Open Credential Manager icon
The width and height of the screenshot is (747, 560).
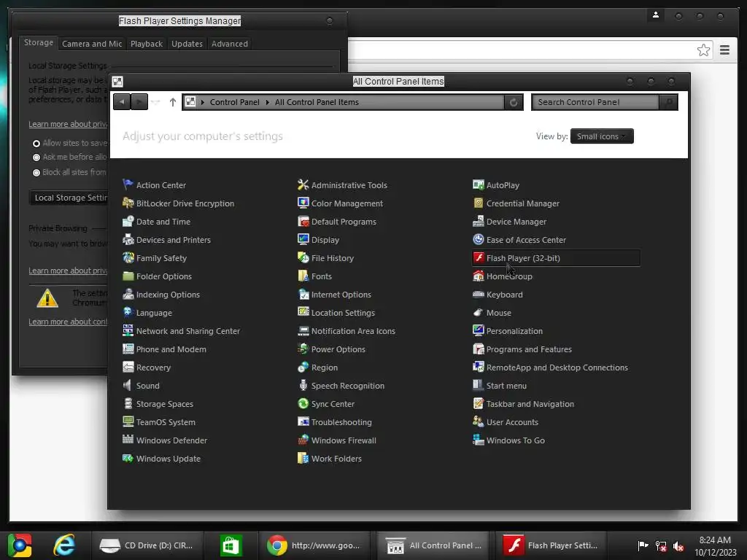[x=479, y=203]
